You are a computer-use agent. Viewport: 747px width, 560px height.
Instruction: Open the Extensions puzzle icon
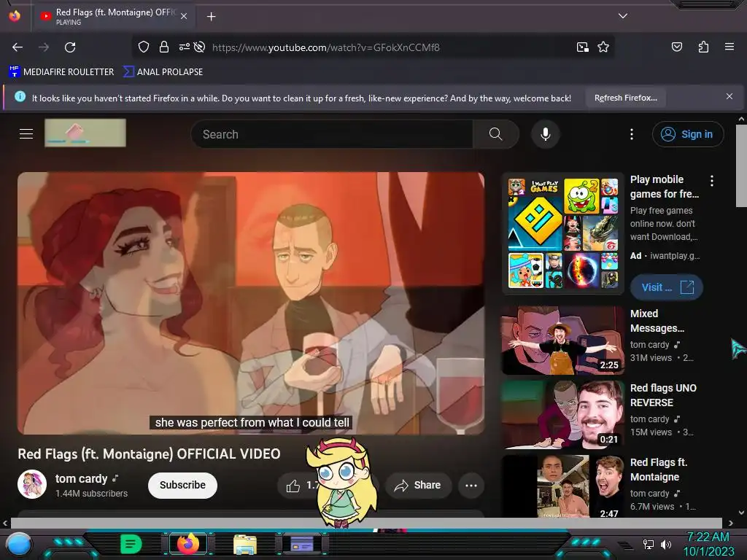coord(703,47)
